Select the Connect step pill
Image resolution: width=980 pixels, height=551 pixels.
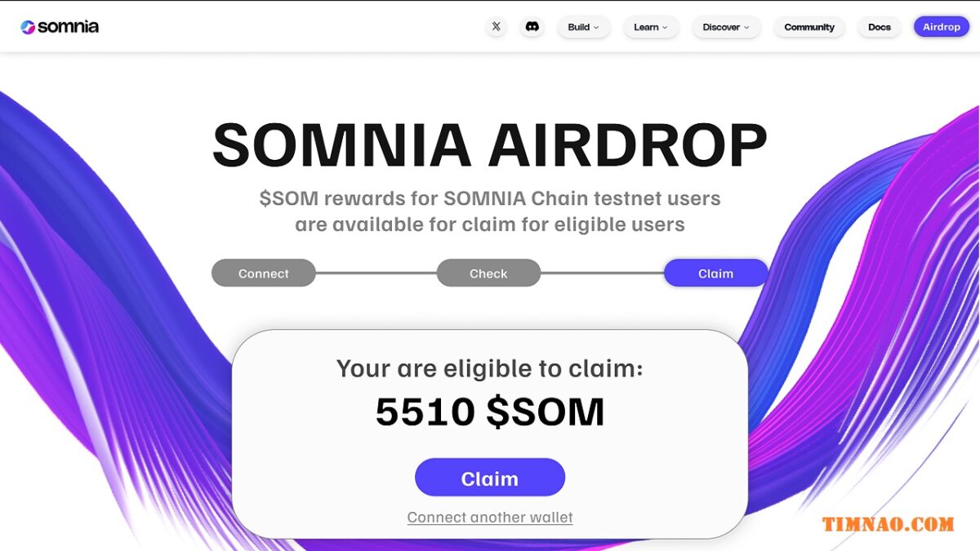click(x=264, y=273)
